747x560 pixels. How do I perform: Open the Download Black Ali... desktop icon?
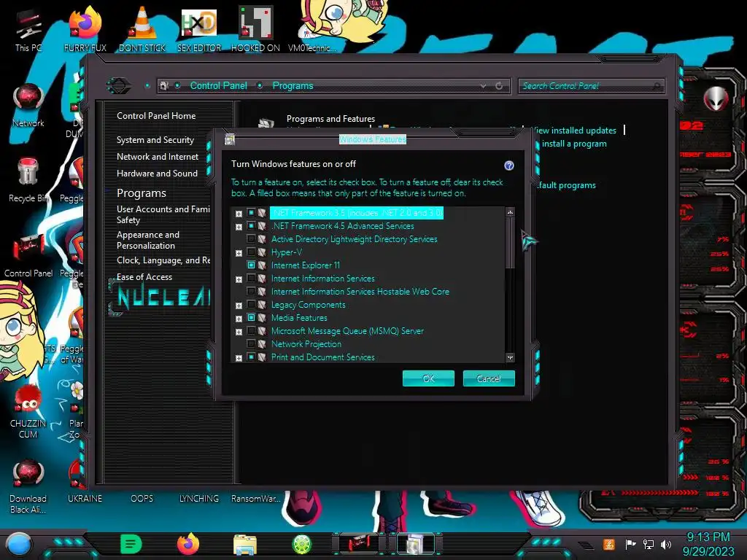tap(28, 486)
